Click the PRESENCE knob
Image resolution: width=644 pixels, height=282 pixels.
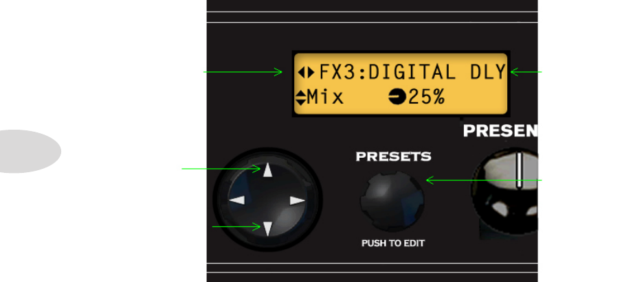click(x=506, y=193)
